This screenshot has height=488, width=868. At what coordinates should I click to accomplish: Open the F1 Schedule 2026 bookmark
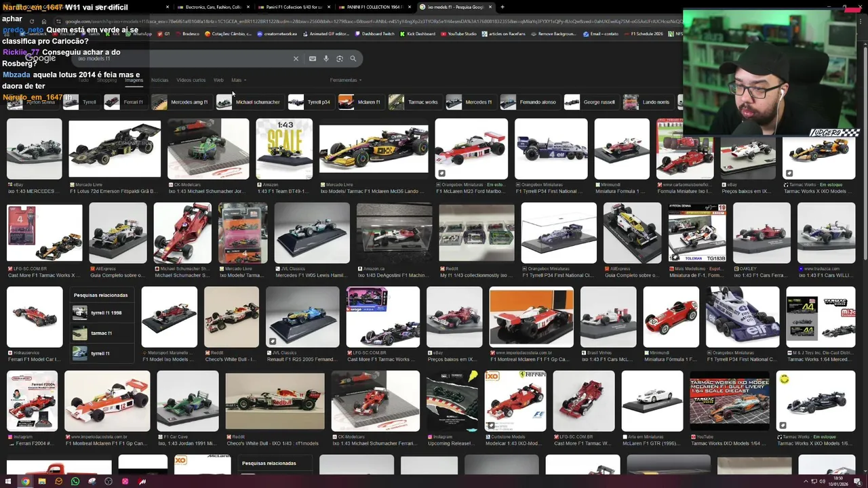coord(643,34)
